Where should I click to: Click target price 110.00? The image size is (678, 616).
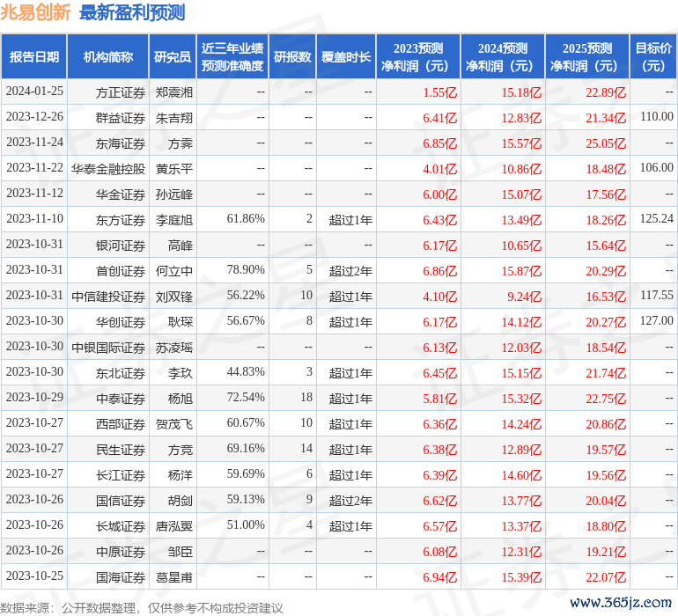(657, 116)
